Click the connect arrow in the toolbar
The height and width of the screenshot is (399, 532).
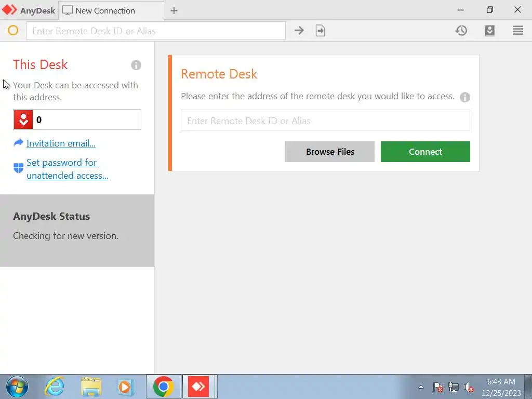point(299,31)
